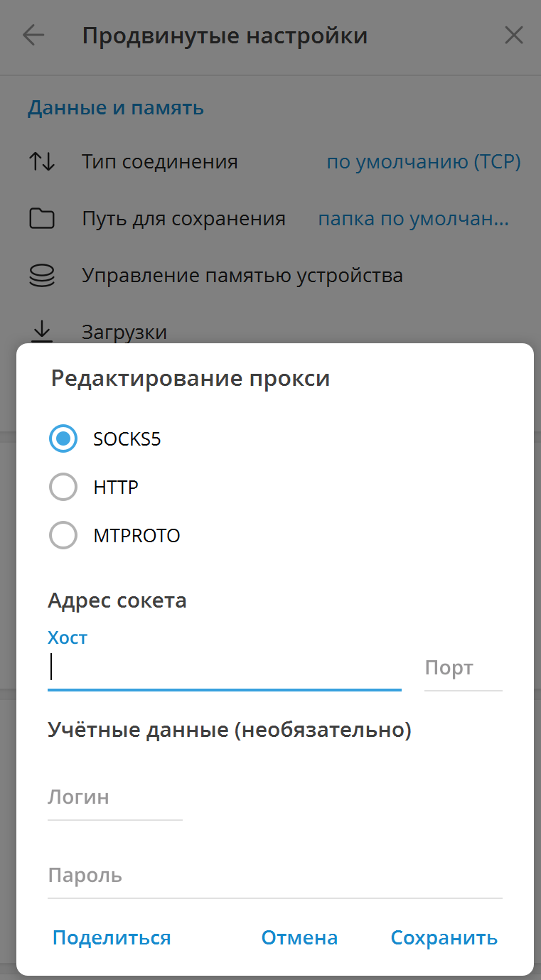This screenshot has height=980, width=541.
Task: Select the HTTP proxy type
Action: click(63, 487)
